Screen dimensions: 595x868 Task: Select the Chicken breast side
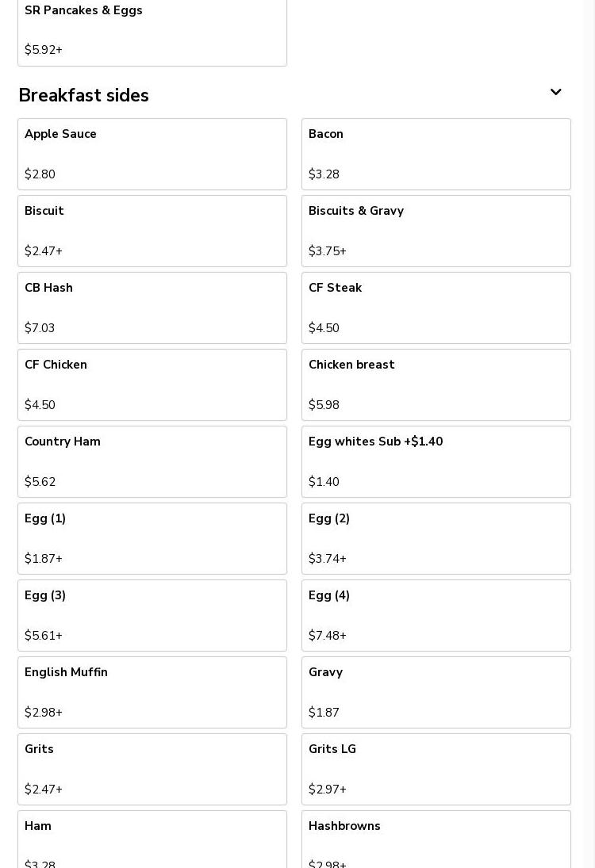[x=436, y=384]
